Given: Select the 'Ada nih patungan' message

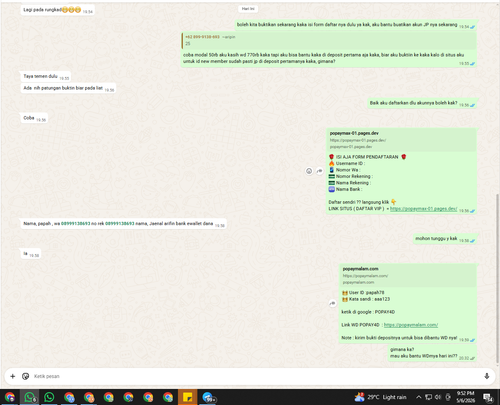Looking at the screenshot, I should 68,88.
